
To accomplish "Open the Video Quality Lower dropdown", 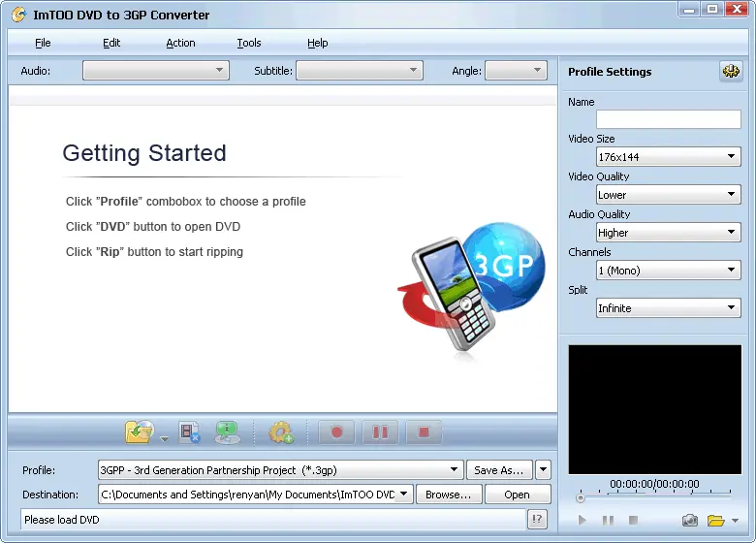I will tap(668, 194).
